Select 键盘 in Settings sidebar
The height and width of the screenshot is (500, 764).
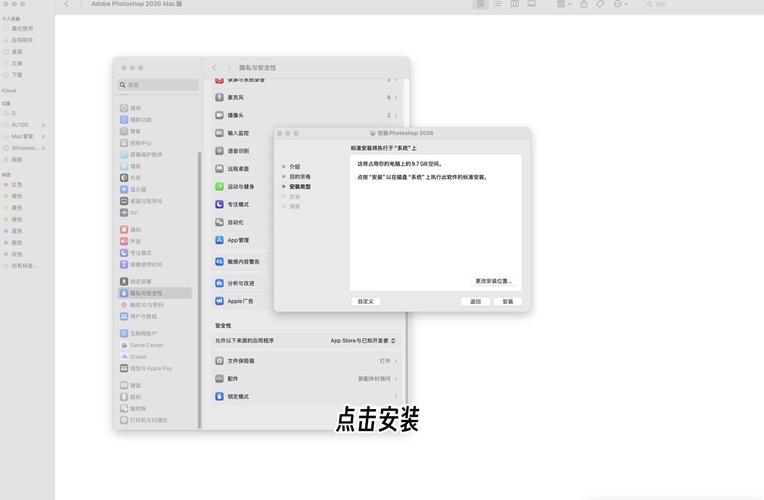pos(131,385)
